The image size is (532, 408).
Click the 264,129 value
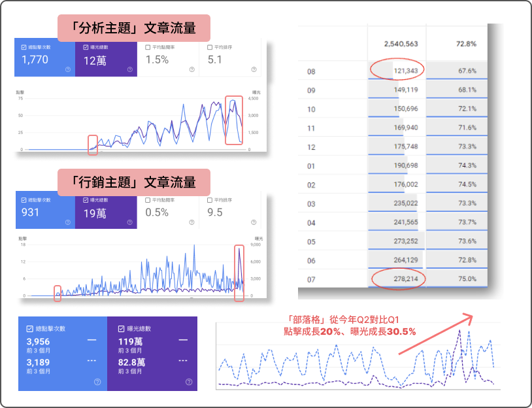tap(406, 260)
